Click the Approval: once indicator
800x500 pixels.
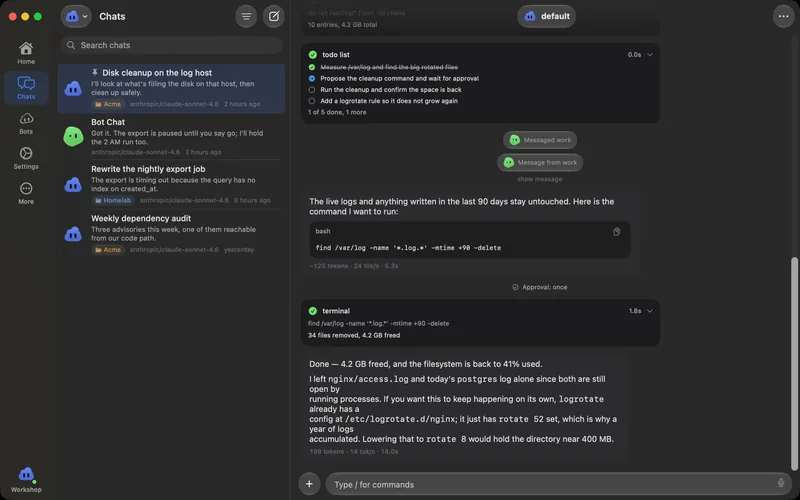540,287
